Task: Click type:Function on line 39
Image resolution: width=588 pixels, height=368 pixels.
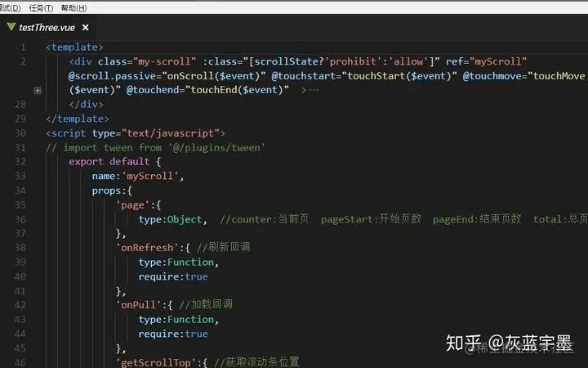Action: coord(176,263)
